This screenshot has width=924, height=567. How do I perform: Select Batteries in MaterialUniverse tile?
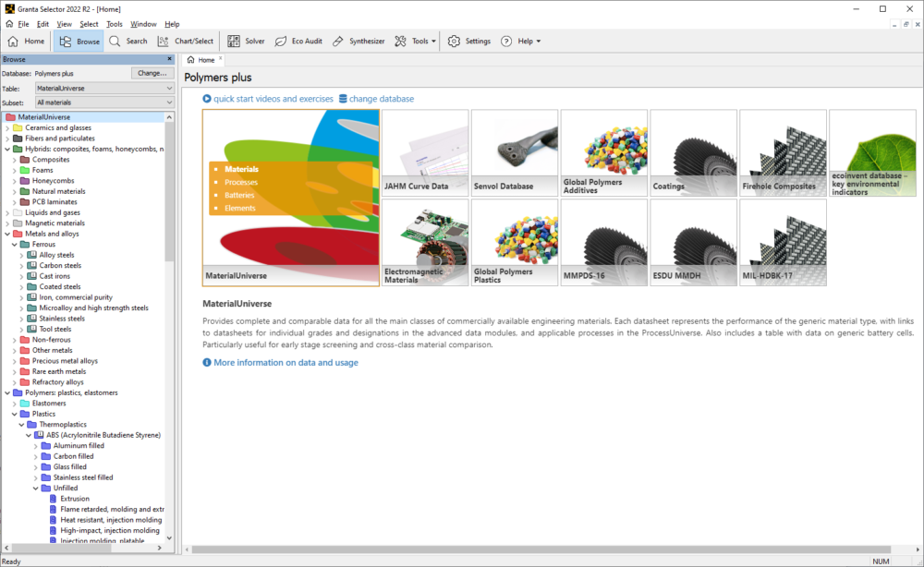click(x=239, y=195)
